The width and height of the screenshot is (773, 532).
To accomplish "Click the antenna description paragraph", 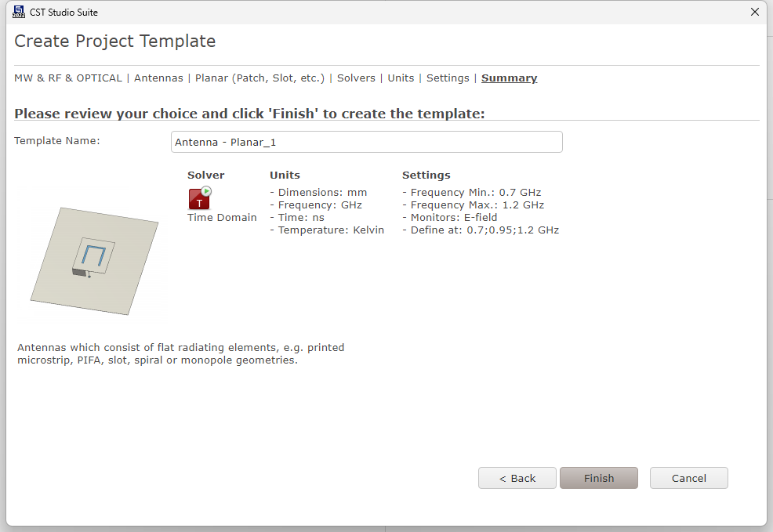I will (181, 353).
